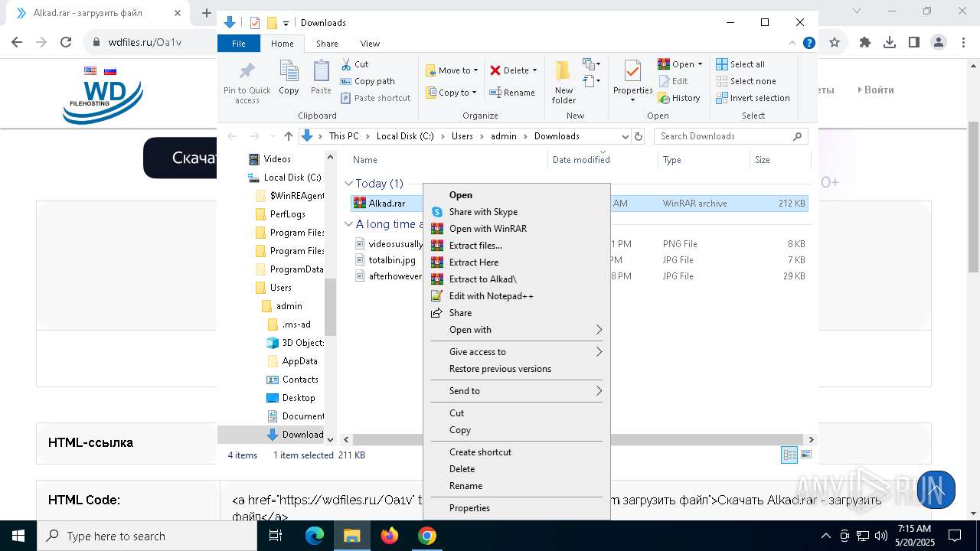Open the Delete dropdown arrow
The height and width of the screenshot is (551, 980).
[534, 70]
